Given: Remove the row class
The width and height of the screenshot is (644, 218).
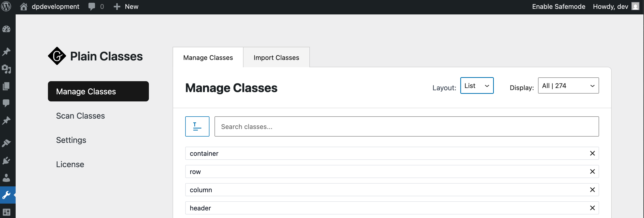Looking at the screenshot, I should (x=593, y=171).
